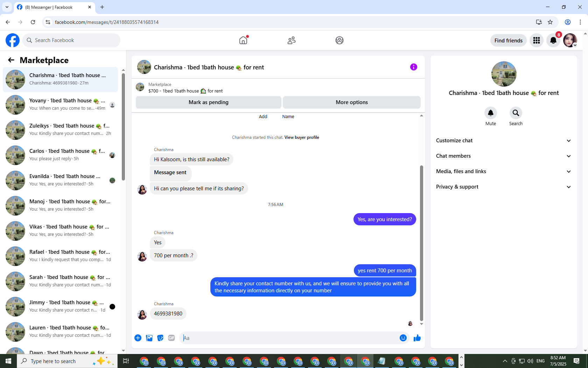Open Rafael's chat in the list
The height and width of the screenshot is (368, 588).
point(61,256)
